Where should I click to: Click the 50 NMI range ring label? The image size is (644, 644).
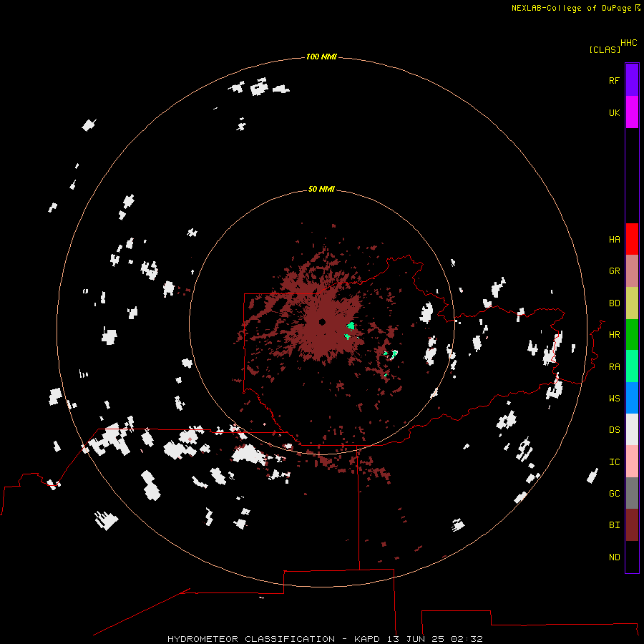pos(321,189)
